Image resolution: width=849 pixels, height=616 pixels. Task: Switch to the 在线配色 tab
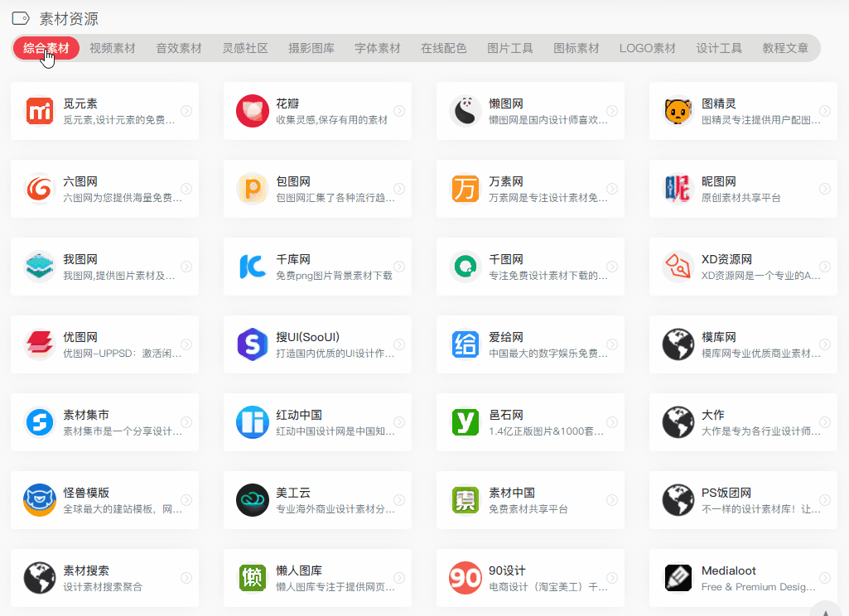pyautogui.click(x=443, y=48)
